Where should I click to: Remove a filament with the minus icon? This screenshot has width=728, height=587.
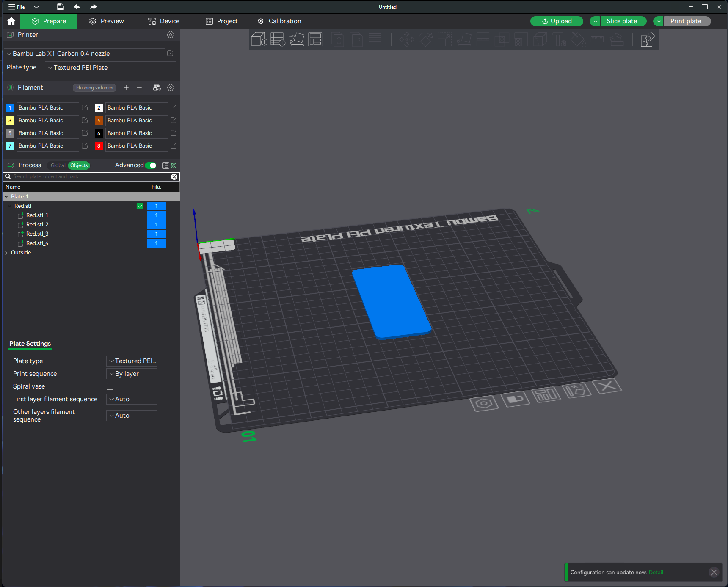click(x=139, y=88)
